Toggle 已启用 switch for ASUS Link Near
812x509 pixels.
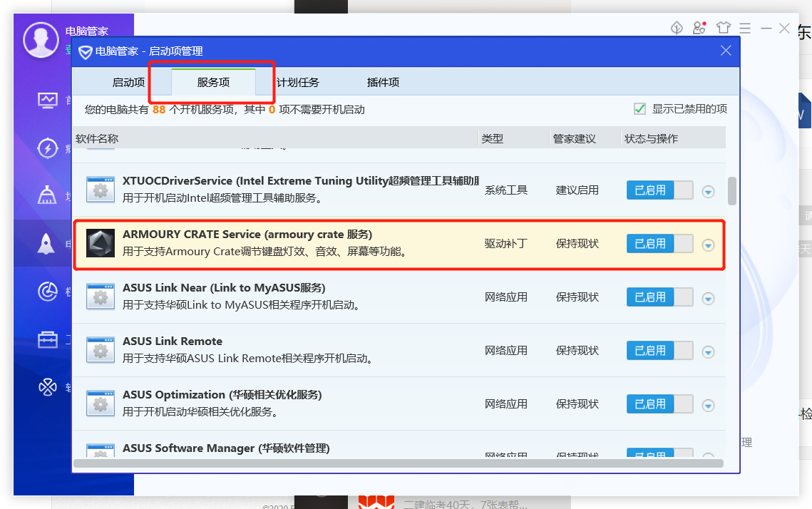pyautogui.click(x=659, y=297)
